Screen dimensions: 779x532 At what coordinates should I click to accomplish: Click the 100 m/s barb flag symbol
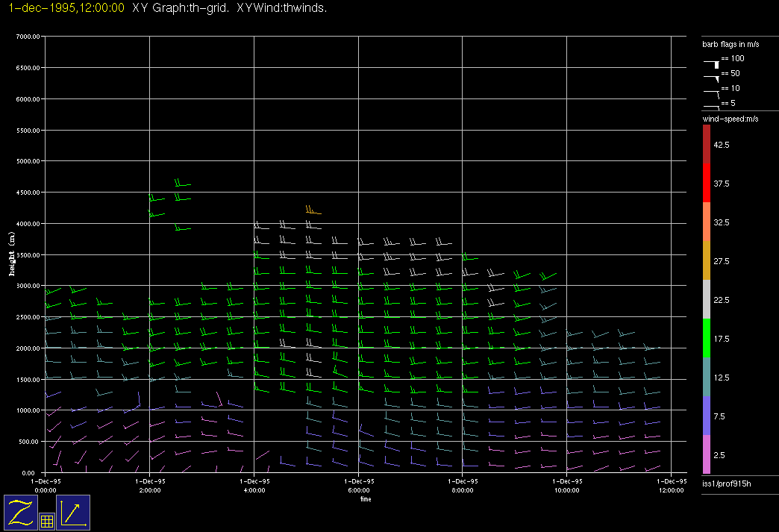pyautogui.click(x=713, y=63)
